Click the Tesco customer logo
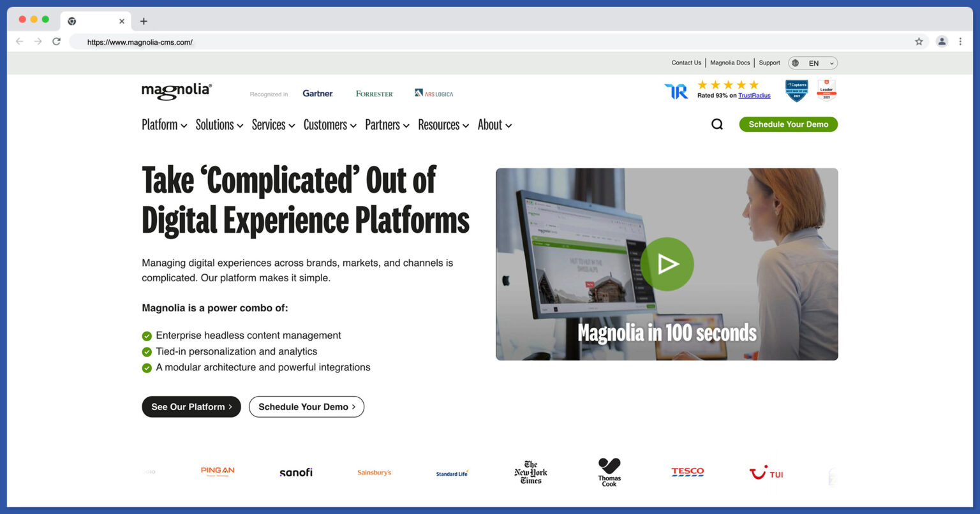The image size is (980, 514). (688, 472)
